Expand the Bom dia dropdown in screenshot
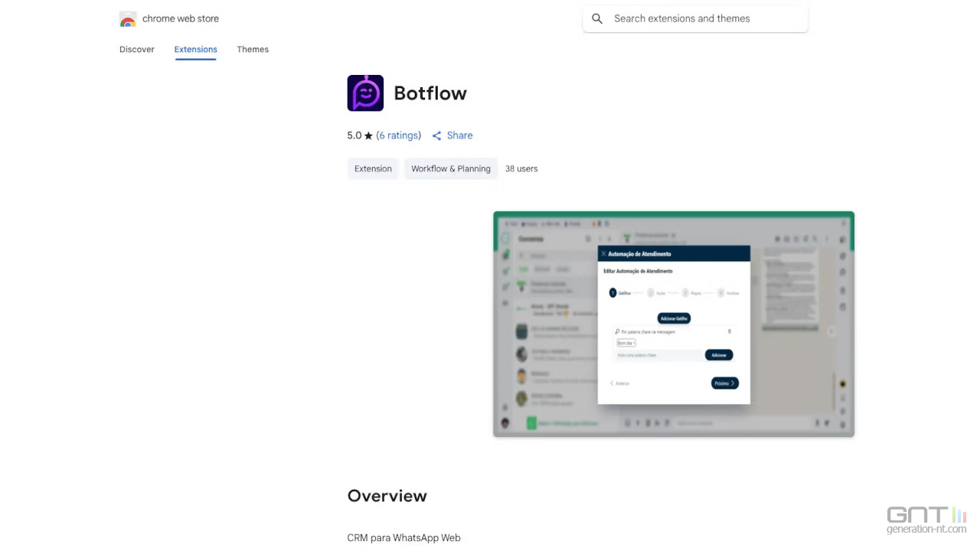The width and height of the screenshot is (980, 551). point(626,343)
